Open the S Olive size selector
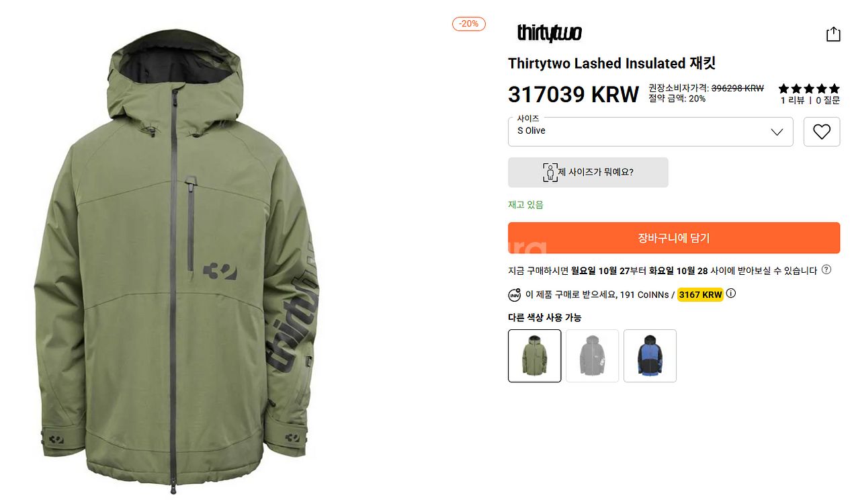854x504 pixels. [650, 132]
